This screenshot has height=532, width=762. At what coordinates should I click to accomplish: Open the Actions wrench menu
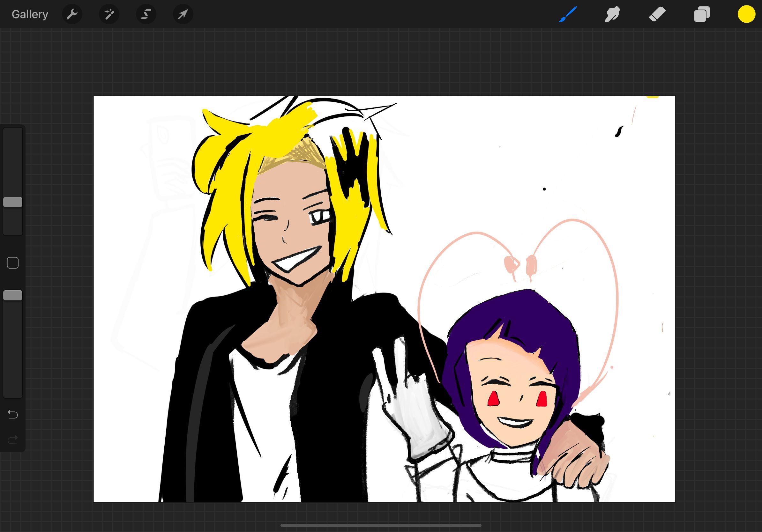click(x=72, y=14)
